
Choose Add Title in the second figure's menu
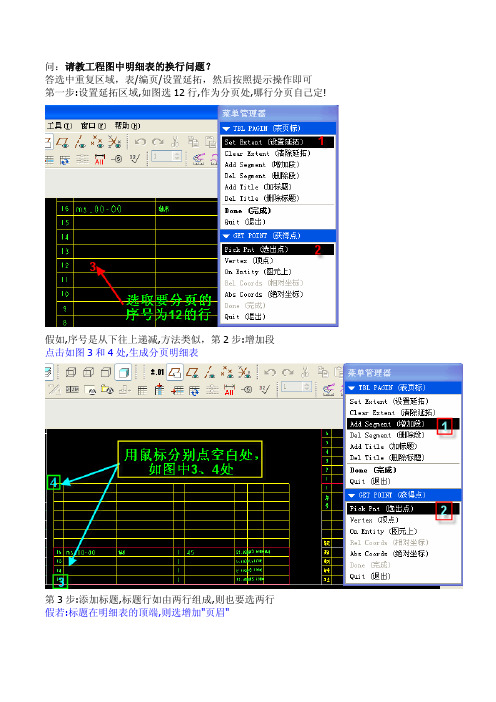[383, 446]
